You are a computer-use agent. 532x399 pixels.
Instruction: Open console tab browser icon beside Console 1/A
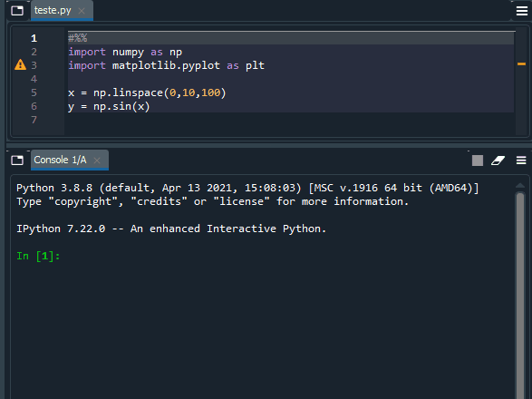click(x=17, y=160)
